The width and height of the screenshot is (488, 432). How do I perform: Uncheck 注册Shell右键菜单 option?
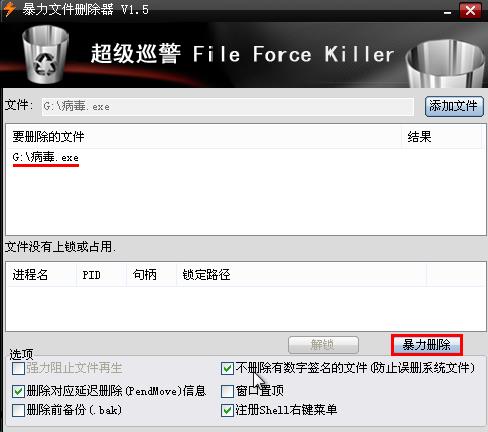click(x=227, y=410)
